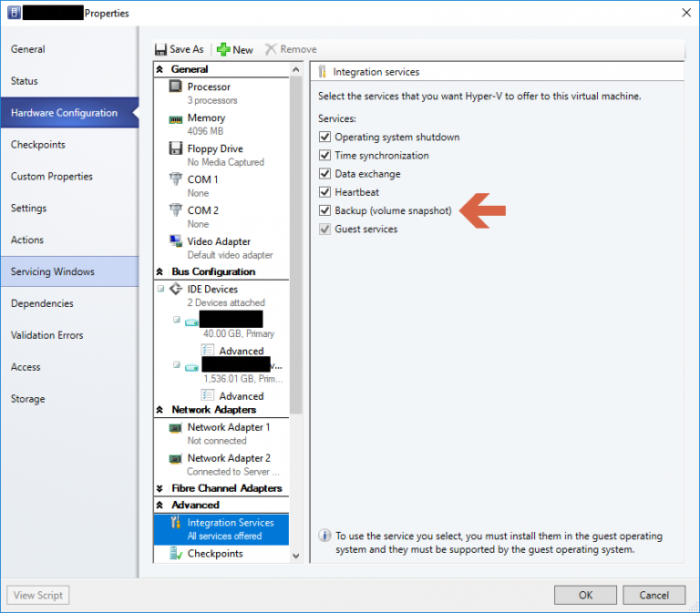
Task: Click Advanced icon under 1,536.01 GB disk
Action: pyautogui.click(x=207, y=394)
